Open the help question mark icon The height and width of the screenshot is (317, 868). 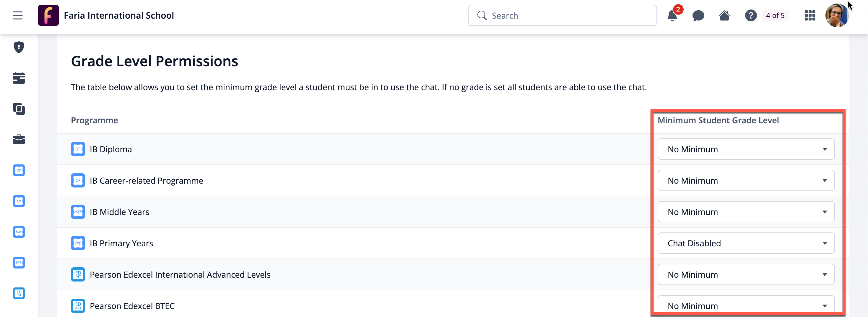coord(750,15)
